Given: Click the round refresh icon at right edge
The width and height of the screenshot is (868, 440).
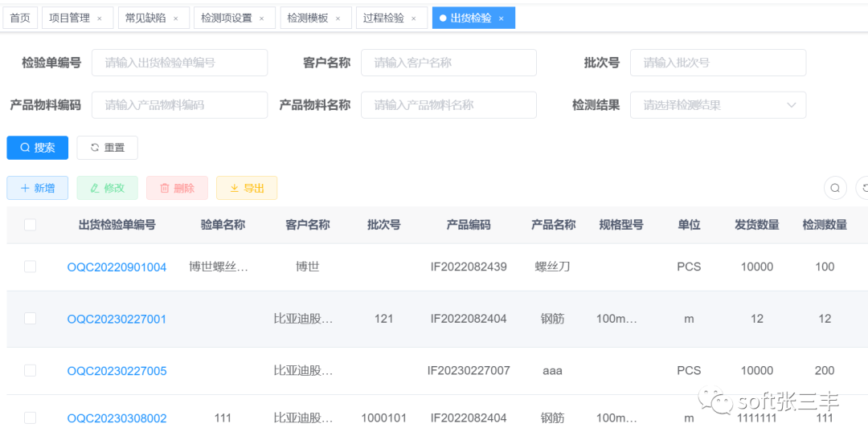Looking at the screenshot, I should point(863,188).
